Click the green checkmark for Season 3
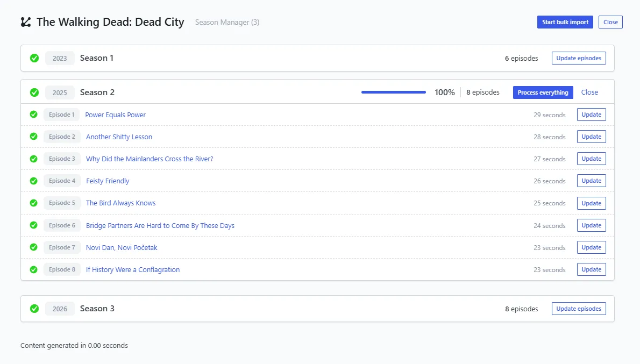 (34, 309)
